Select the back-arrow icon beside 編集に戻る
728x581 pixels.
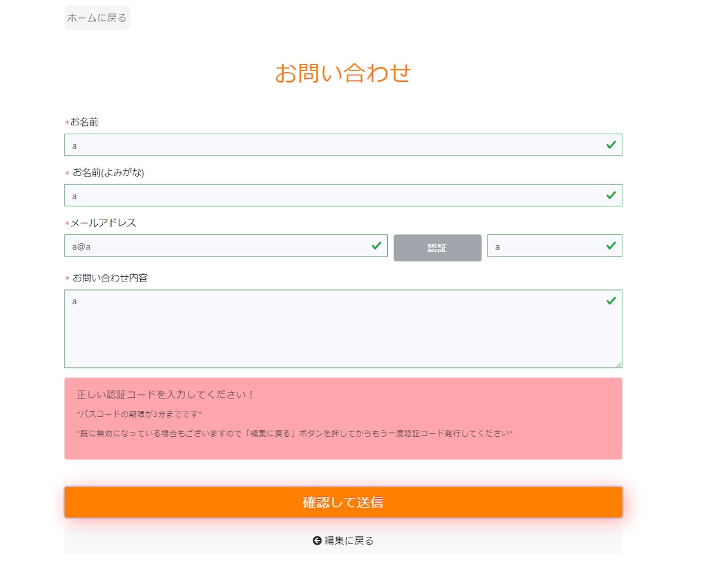tap(317, 540)
